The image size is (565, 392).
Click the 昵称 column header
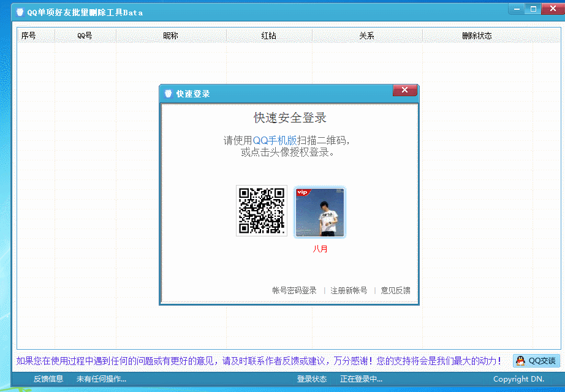(171, 36)
